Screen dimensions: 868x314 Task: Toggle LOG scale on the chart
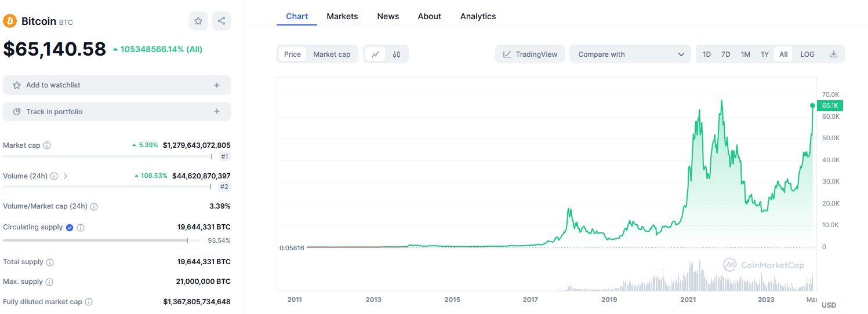click(x=807, y=54)
